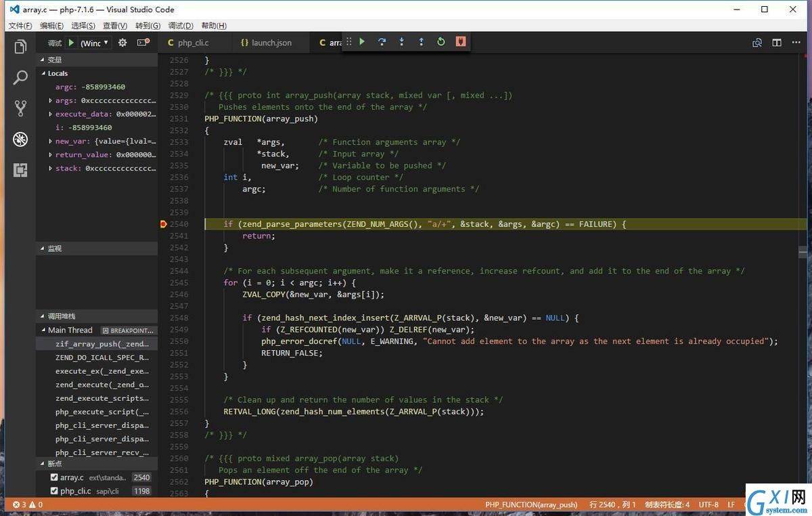Click PHP_FUNCTION(array_push) status bar item

click(531, 504)
